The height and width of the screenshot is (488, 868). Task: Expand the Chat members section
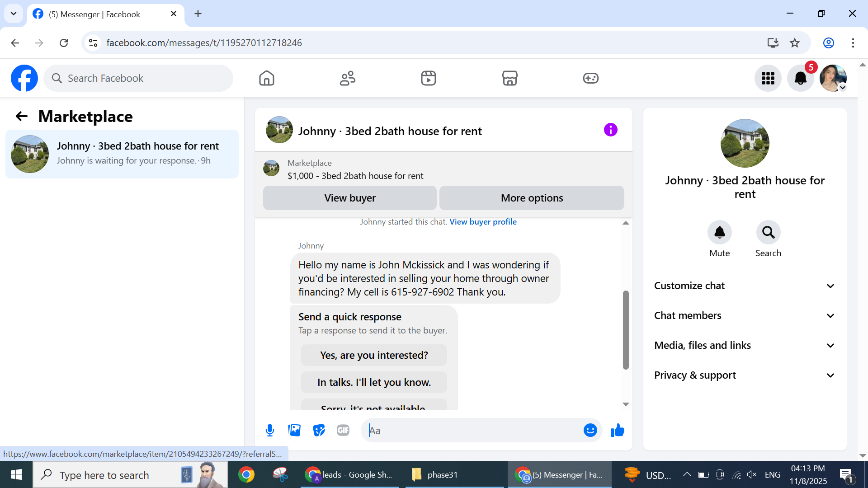(x=745, y=315)
